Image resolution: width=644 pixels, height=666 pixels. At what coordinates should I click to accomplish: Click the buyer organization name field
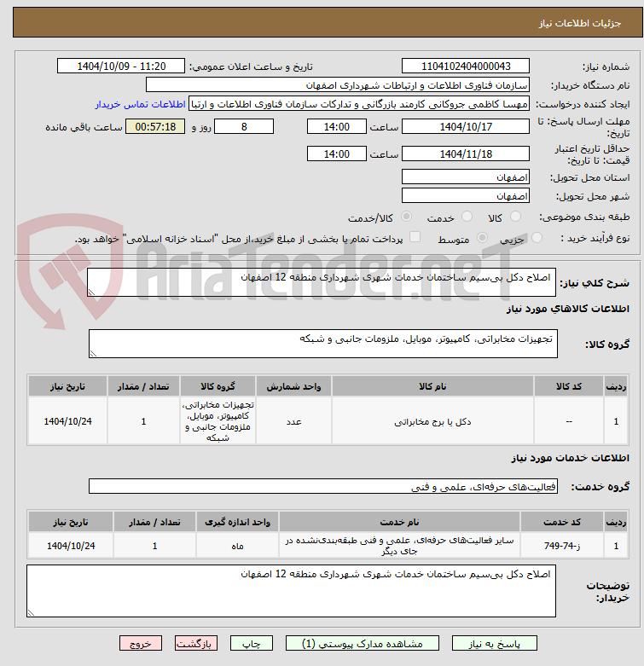pos(338,85)
